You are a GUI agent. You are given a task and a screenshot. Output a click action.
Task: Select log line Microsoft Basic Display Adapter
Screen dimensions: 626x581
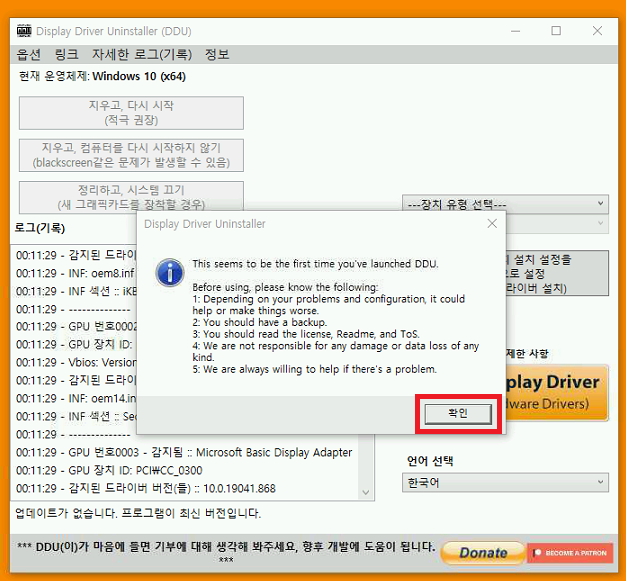pyautogui.click(x=184, y=452)
